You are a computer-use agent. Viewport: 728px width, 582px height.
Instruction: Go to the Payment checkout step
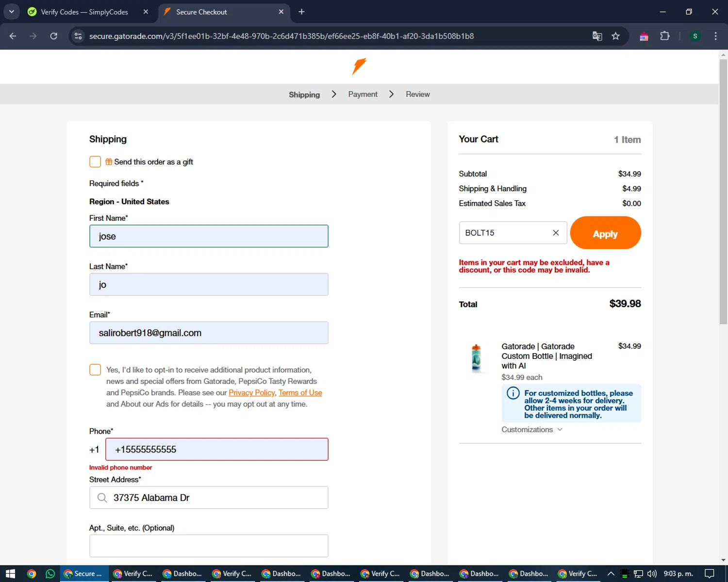point(363,94)
